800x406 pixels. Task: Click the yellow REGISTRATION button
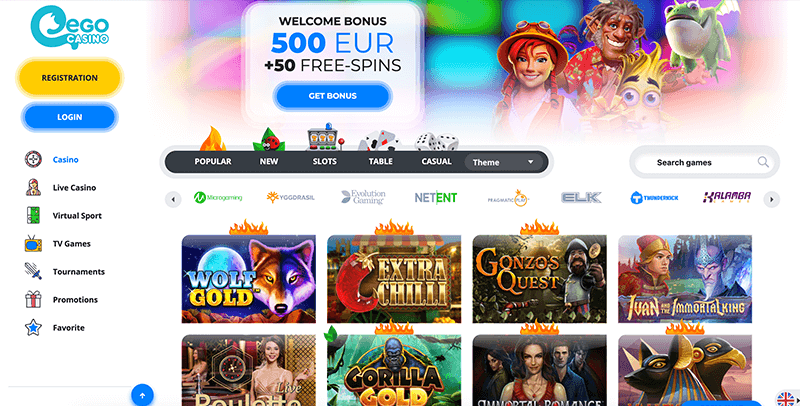point(70,78)
